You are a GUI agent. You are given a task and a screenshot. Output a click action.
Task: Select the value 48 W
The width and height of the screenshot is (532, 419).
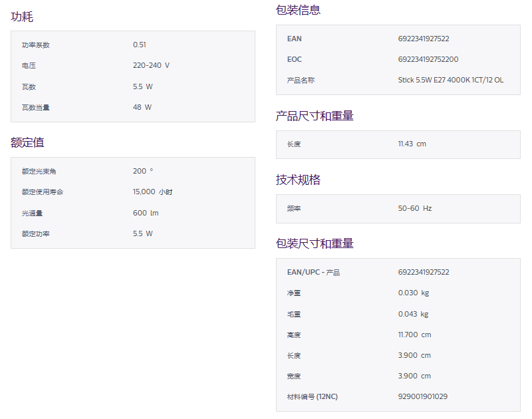pyautogui.click(x=142, y=107)
